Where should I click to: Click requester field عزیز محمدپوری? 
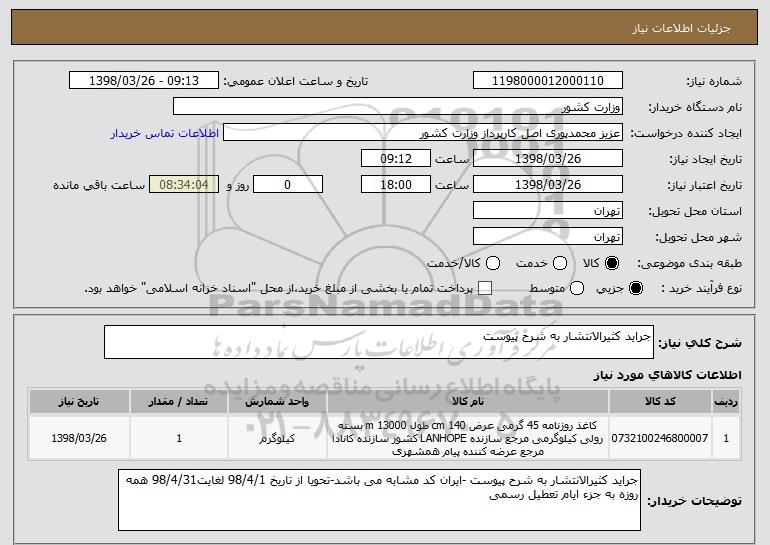(423, 133)
